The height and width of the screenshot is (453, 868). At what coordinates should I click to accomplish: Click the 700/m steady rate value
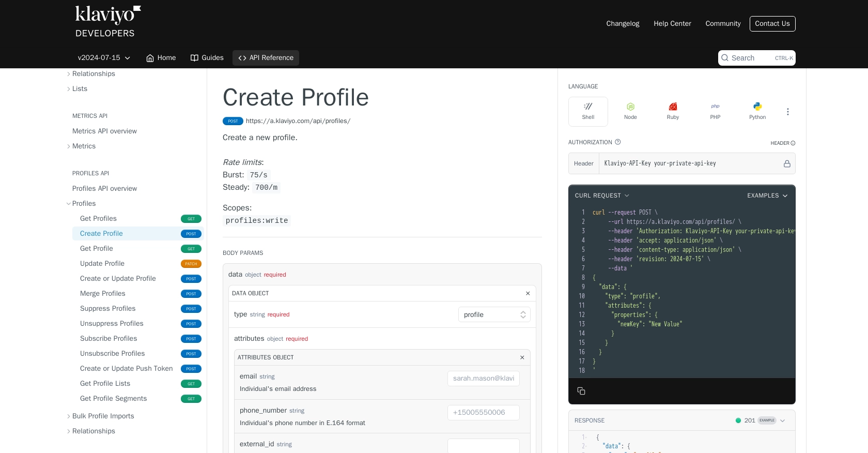pyautogui.click(x=266, y=188)
